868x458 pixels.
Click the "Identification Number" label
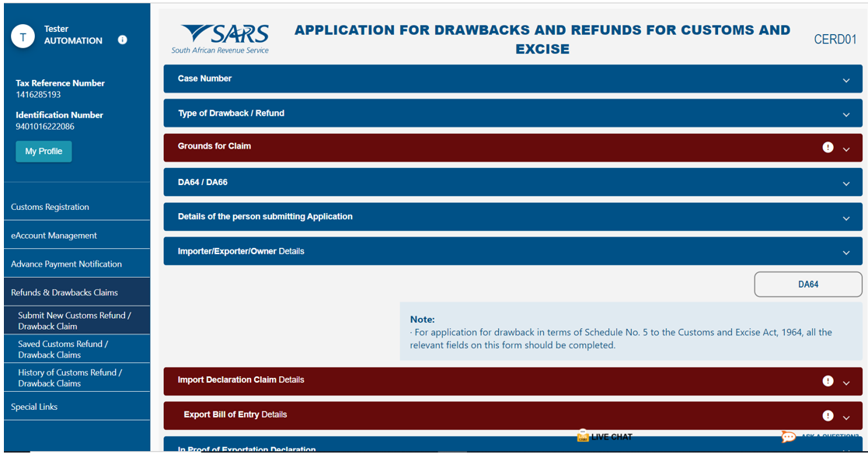pyautogui.click(x=59, y=115)
